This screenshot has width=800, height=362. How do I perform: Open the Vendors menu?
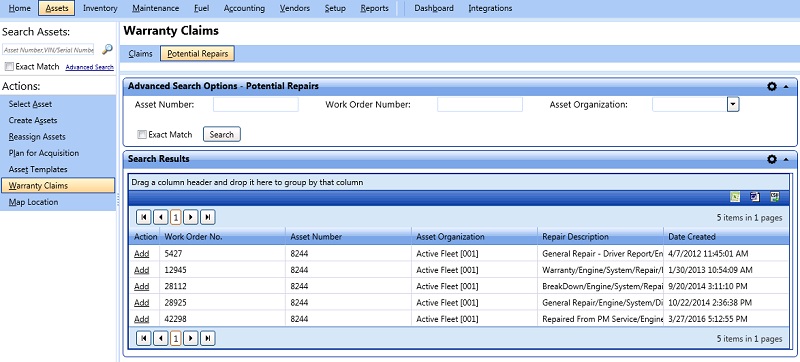pos(295,8)
